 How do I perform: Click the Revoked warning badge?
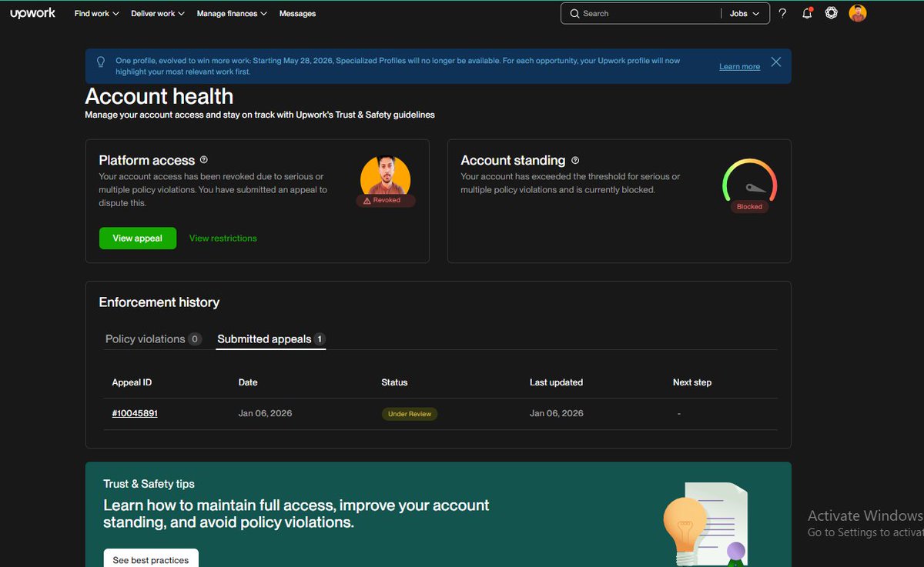[386, 200]
